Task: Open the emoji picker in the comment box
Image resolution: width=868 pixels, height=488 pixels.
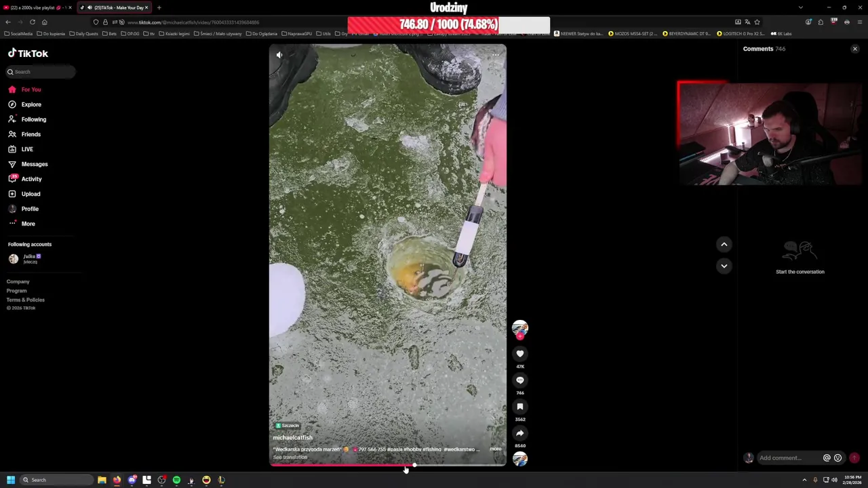Action: pyautogui.click(x=837, y=458)
